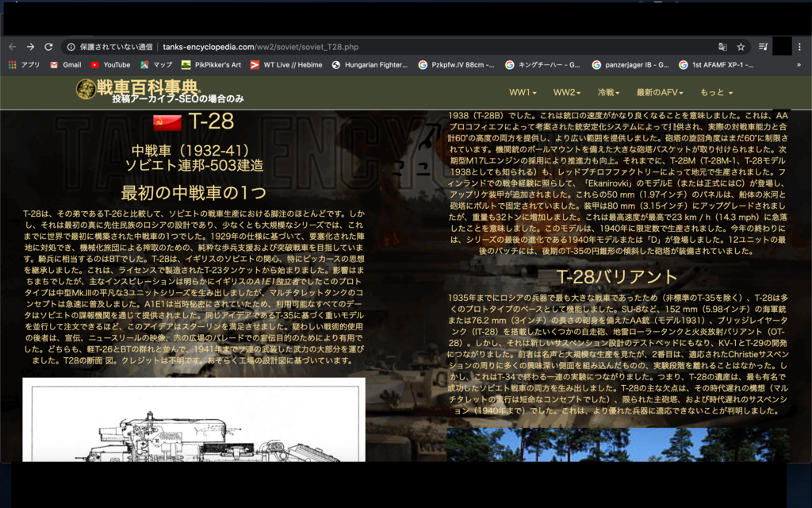This screenshot has height=508, width=812.
Task: Open the YouTube bookmark
Action: point(109,65)
